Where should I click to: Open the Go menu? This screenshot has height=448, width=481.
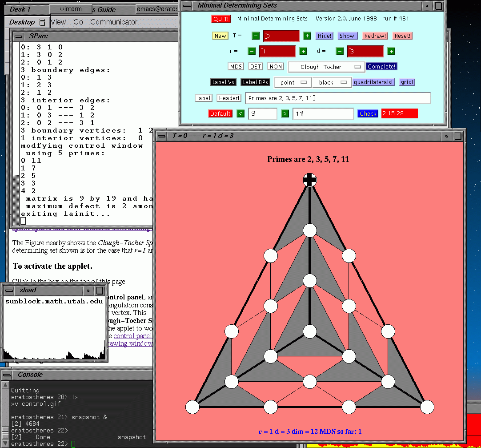click(x=78, y=22)
